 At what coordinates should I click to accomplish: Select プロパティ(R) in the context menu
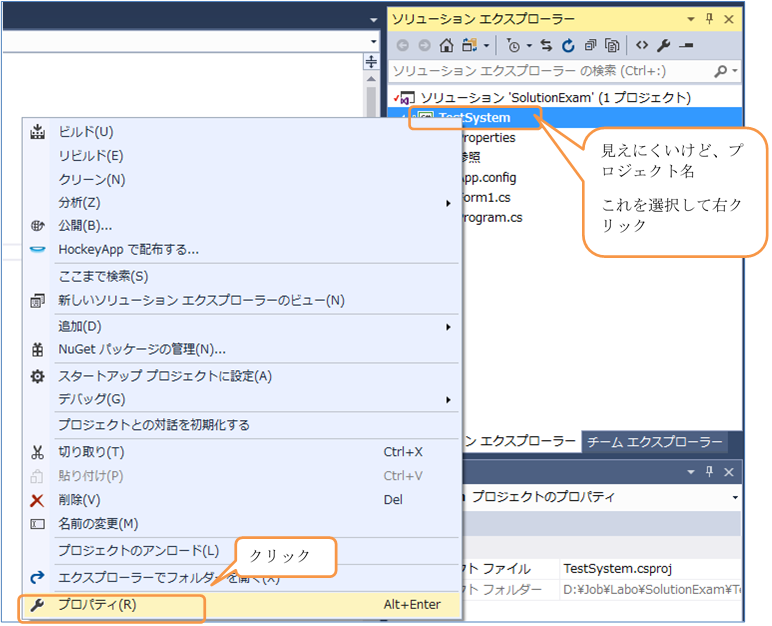[97, 605]
